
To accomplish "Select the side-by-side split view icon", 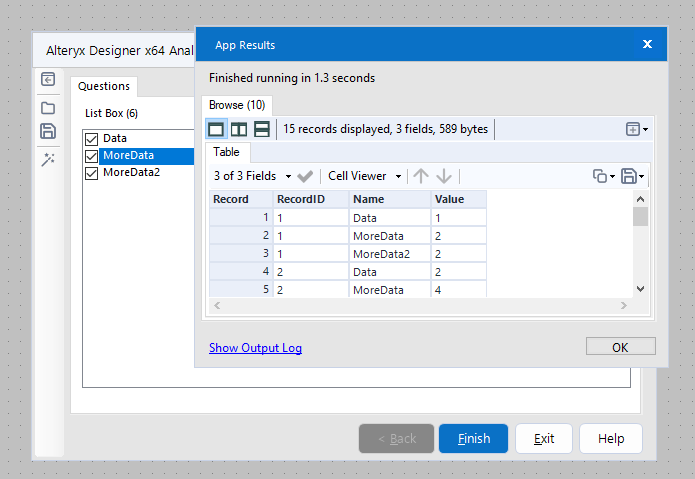I will (239, 129).
